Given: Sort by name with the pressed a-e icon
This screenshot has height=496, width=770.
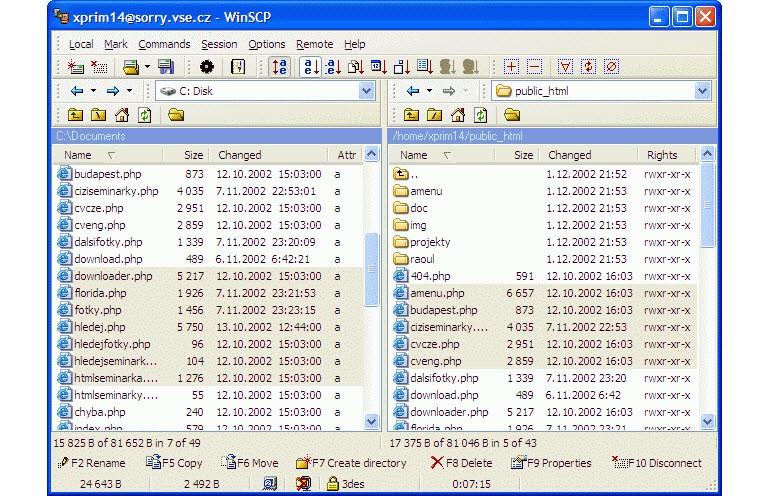Looking at the screenshot, I should tap(311, 67).
